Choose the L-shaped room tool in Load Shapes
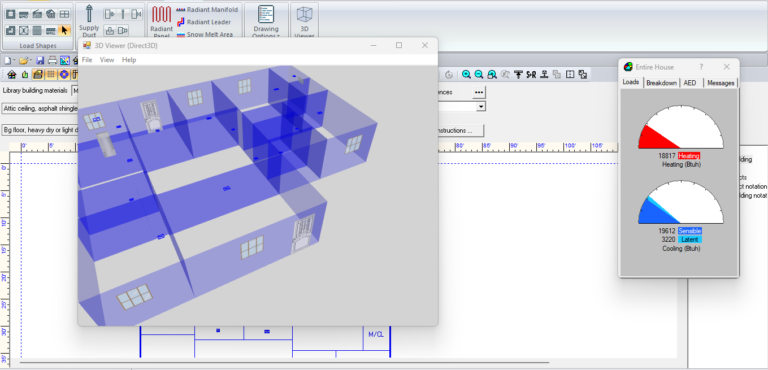Screen dimensions: 768x370 (x=11, y=30)
